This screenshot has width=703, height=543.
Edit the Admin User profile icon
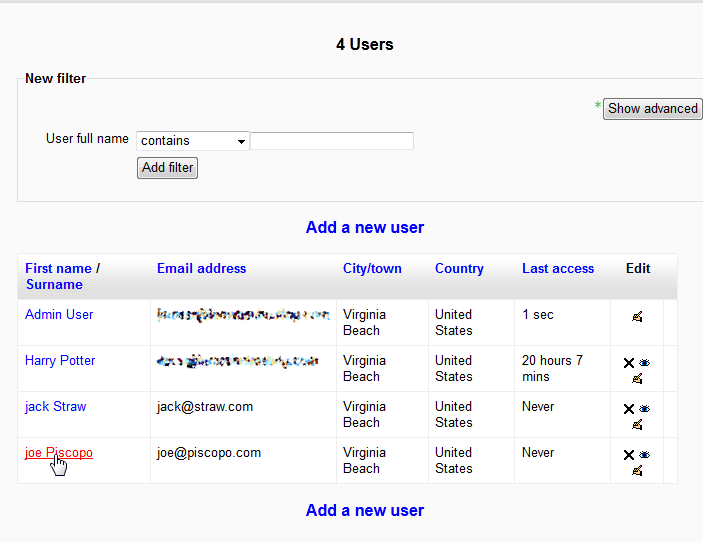pyautogui.click(x=637, y=317)
